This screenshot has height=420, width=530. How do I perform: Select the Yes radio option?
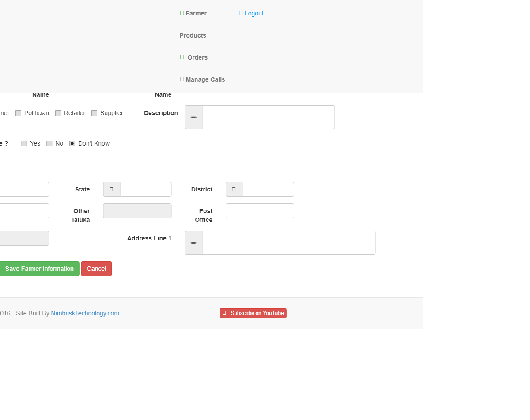coord(24,144)
